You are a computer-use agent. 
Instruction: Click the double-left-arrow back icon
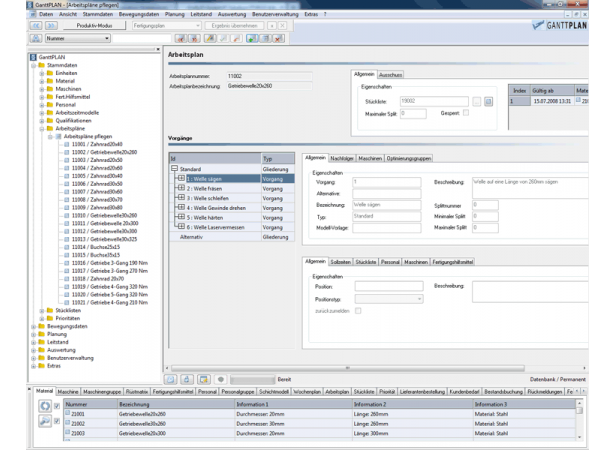click(36, 26)
